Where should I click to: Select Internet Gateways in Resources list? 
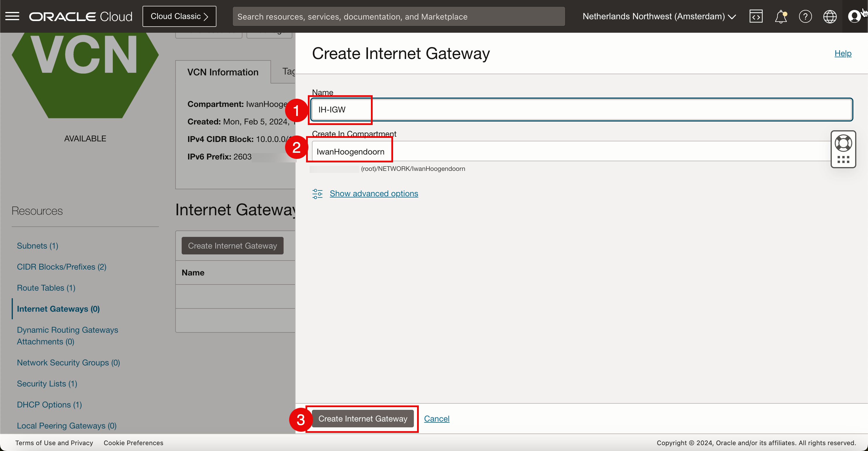[58, 309]
